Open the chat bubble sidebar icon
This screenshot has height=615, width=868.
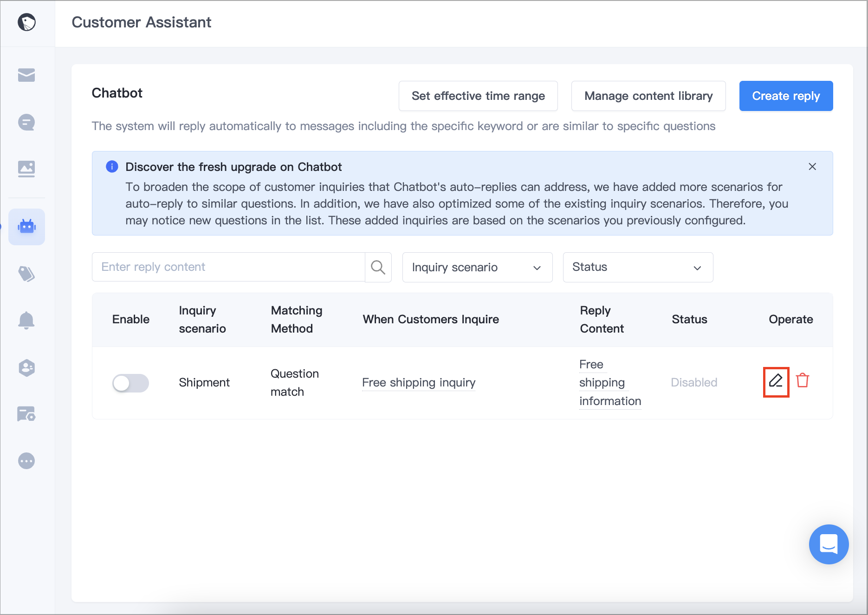(26, 122)
